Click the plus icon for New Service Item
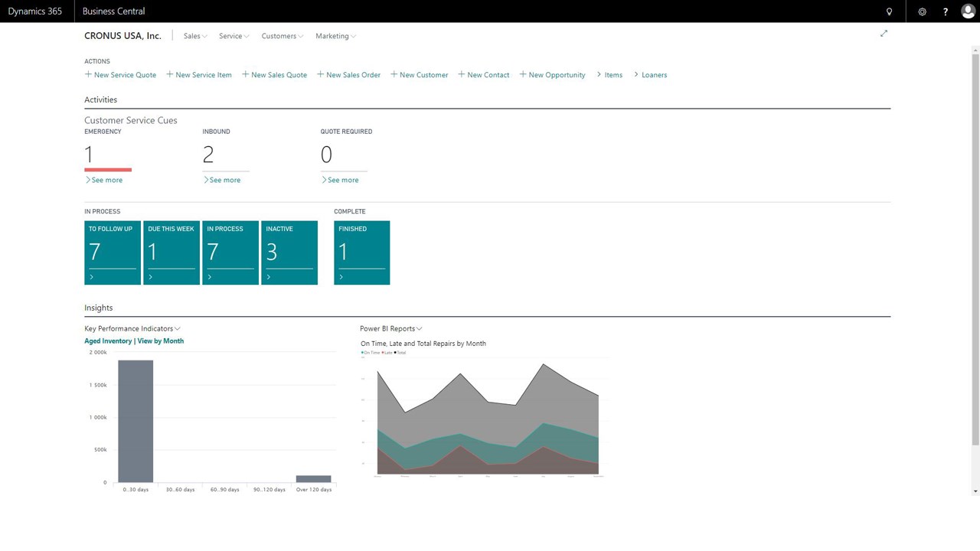Viewport: 980px width, 551px height. tap(170, 74)
